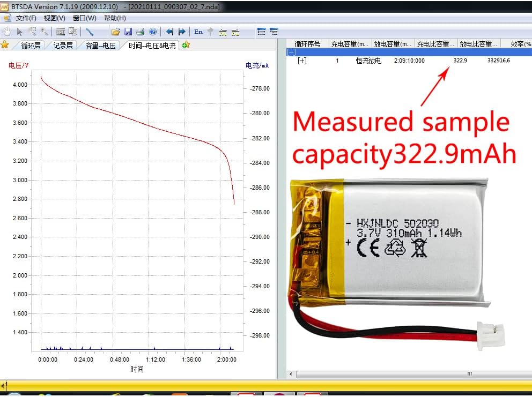Image resolution: width=532 pixels, height=397 pixels.
Task: Select the 2:09:10:000 time value
Action: click(409, 61)
